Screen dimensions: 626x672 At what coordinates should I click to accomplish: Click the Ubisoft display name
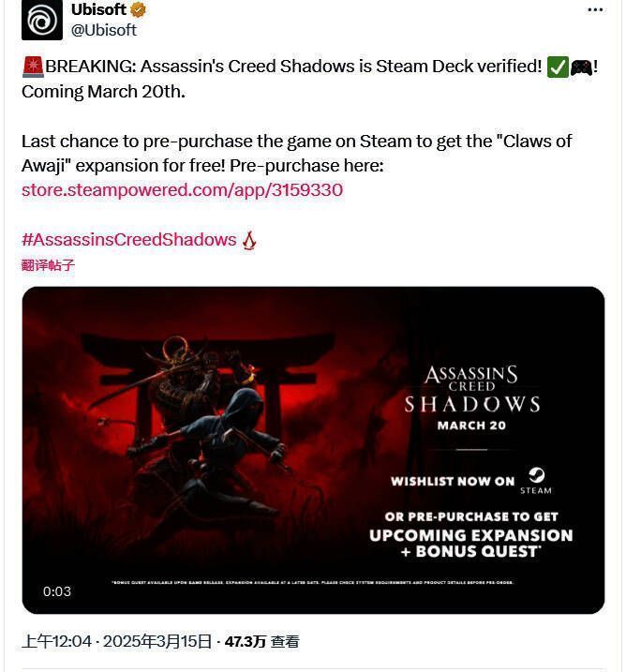(x=98, y=9)
